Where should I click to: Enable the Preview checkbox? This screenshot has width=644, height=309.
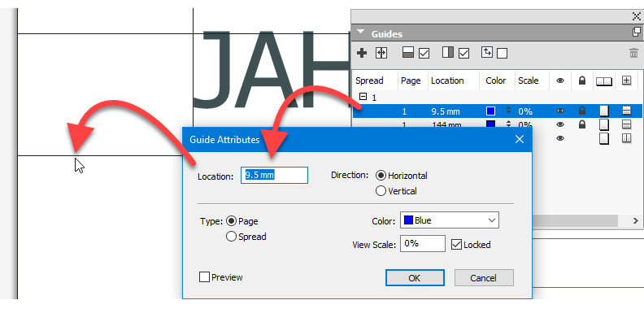(x=204, y=277)
